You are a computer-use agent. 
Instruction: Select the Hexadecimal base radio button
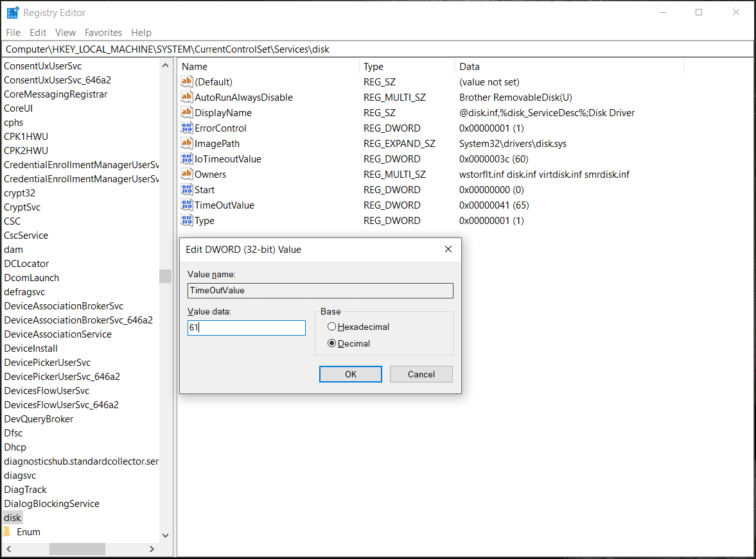coord(331,326)
